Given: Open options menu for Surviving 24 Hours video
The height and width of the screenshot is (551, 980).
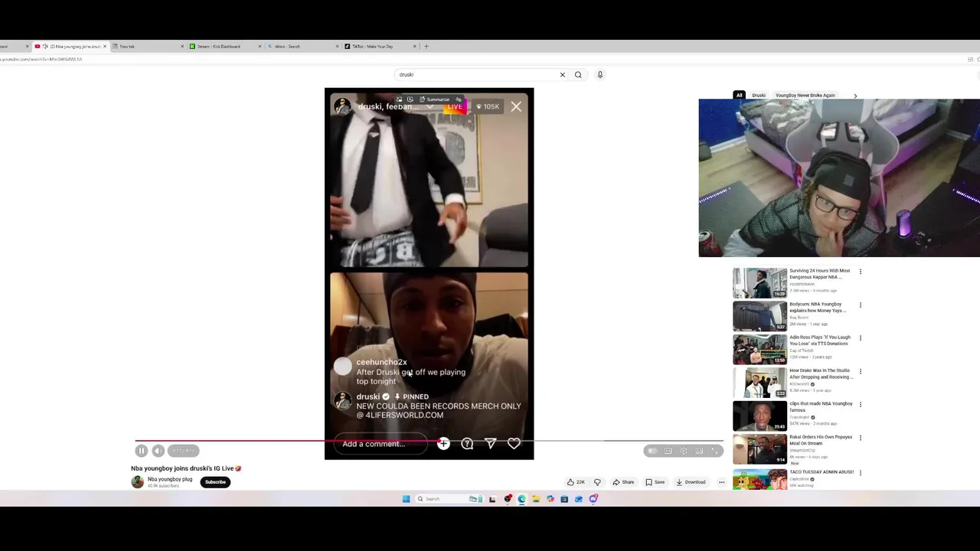Looking at the screenshot, I should (x=860, y=272).
